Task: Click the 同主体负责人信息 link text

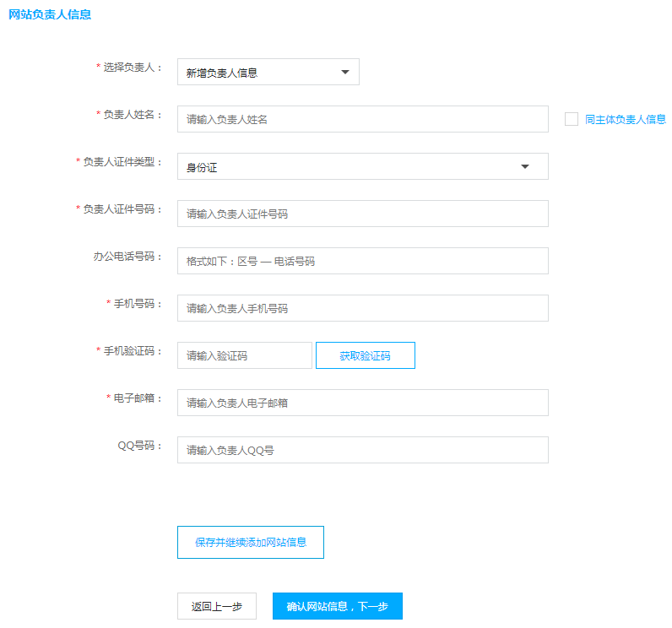Action: [626, 120]
